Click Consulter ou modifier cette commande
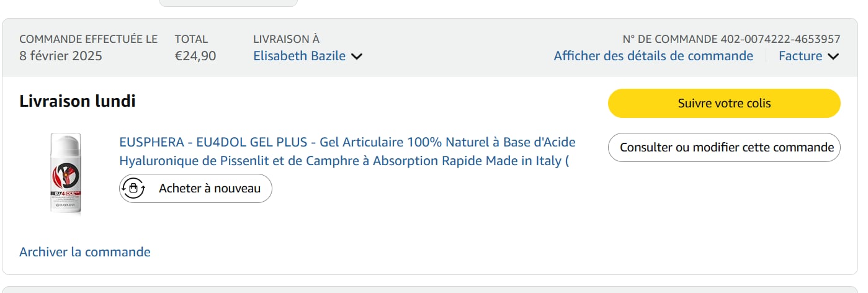Image resolution: width=868 pixels, height=293 pixels. [724, 147]
